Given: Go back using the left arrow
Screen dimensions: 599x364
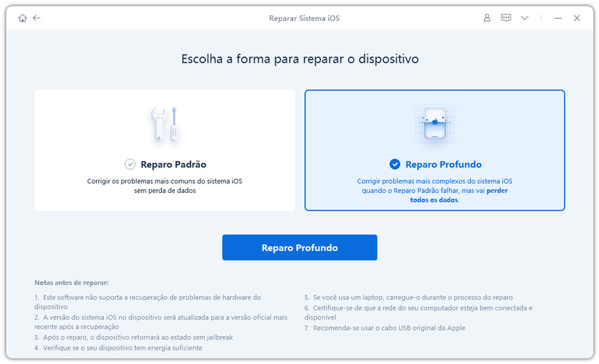Looking at the screenshot, I should click(37, 18).
